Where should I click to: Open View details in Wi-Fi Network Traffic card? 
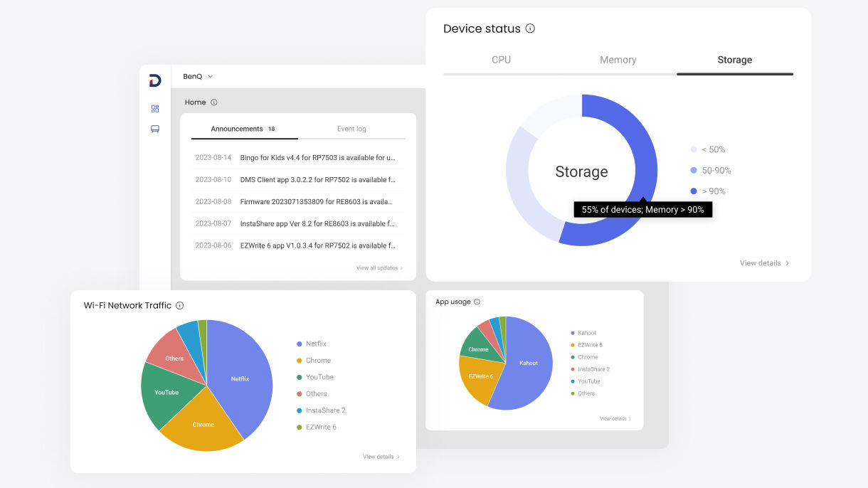[x=381, y=457]
